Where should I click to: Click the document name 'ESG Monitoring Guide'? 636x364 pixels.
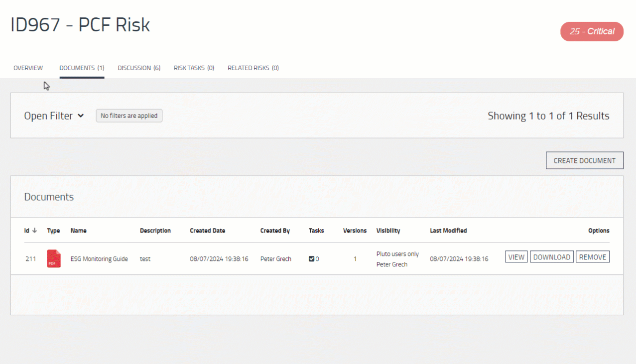pyautogui.click(x=99, y=259)
